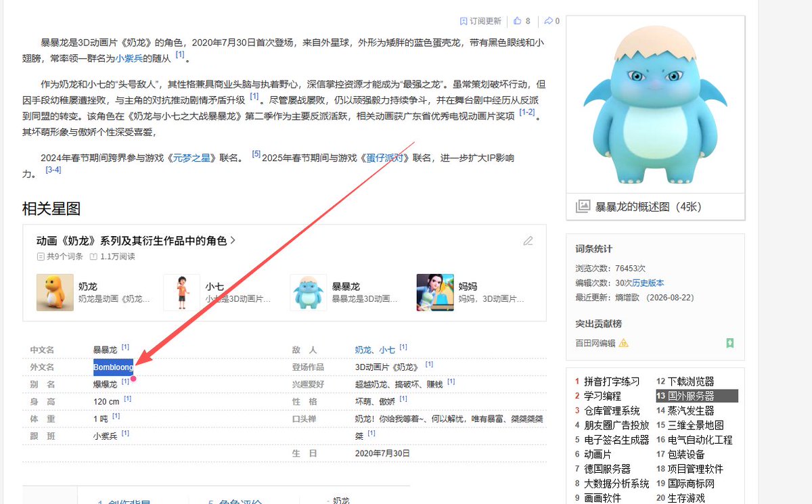Image resolution: width=812 pixels, height=504 pixels.
Task: Open the 项目管理软件 hot link
Action: coord(696,469)
